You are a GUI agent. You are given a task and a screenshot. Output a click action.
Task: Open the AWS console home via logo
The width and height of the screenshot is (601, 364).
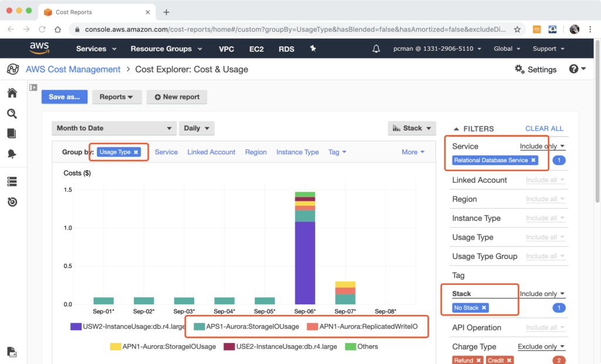[39, 48]
